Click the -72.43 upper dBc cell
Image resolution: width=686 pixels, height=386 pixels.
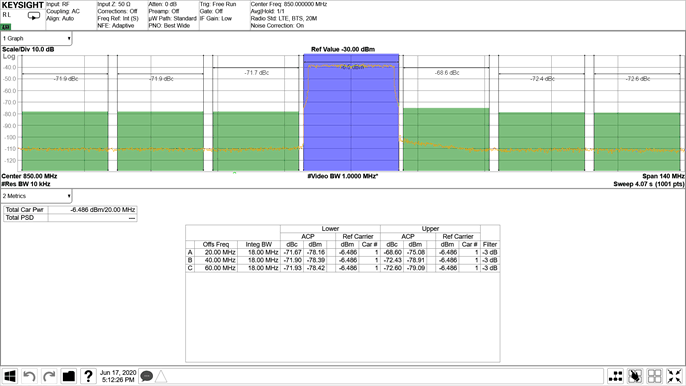[x=392, y=260]
